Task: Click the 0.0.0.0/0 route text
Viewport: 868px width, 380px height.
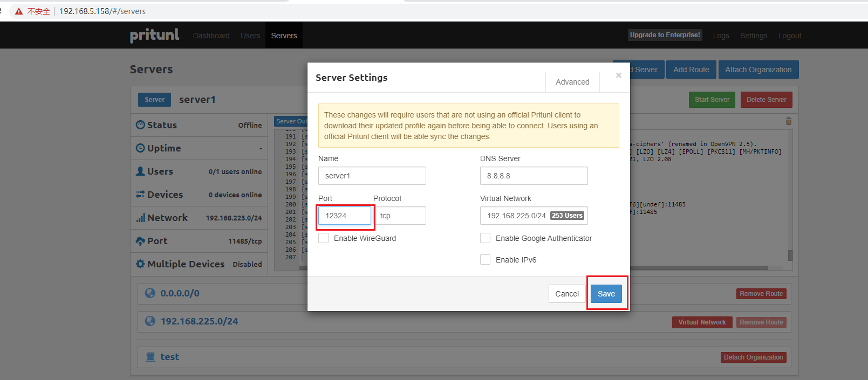Action: (180, 293)
